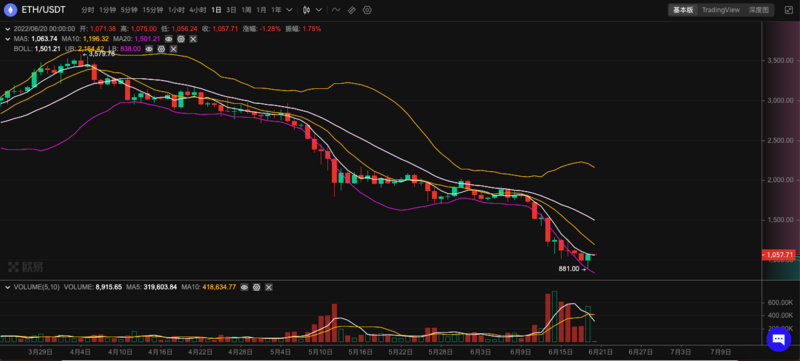This screenshot has width=800, height=361.
Task: Collapse the MA indicator row chevron
Action: tap(7, 39)
